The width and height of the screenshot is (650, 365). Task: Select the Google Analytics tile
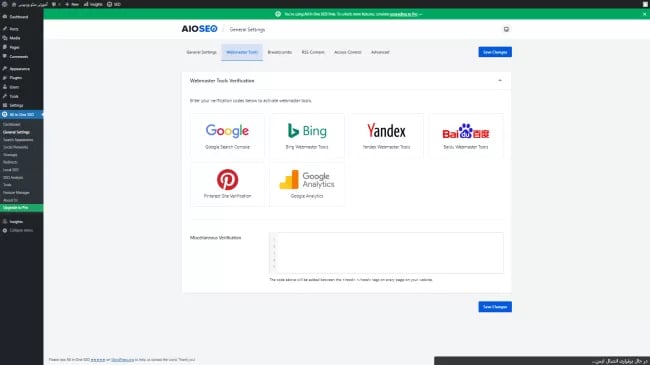[307, 185]
